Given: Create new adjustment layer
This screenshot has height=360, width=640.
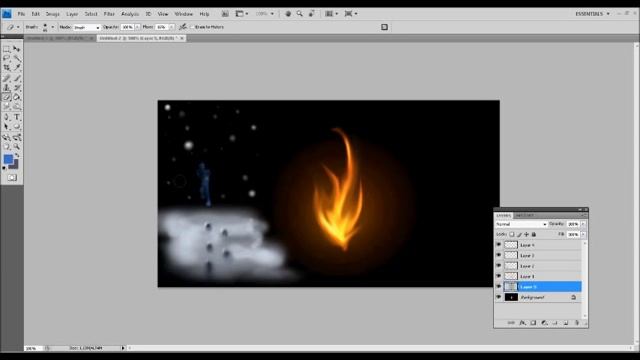Looking at the screenshot, I should [544, 323].
